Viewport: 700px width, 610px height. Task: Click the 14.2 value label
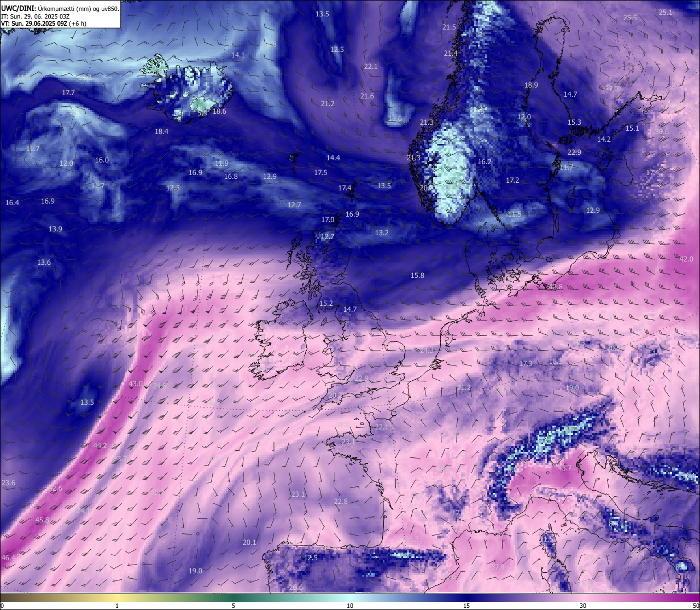point(604,139)
